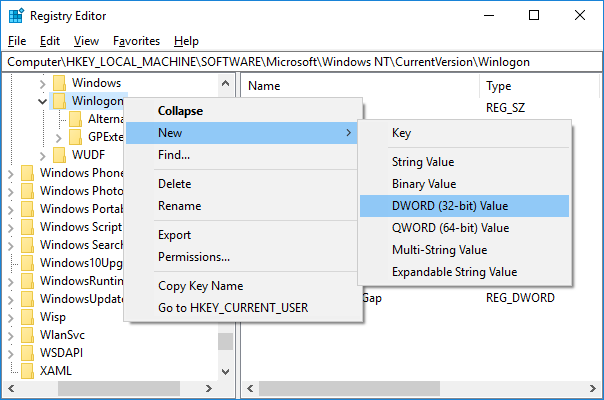Viewport: 604px width, 400px height.
Task: Select the WSDAPI folder icon
Action: 27,353
